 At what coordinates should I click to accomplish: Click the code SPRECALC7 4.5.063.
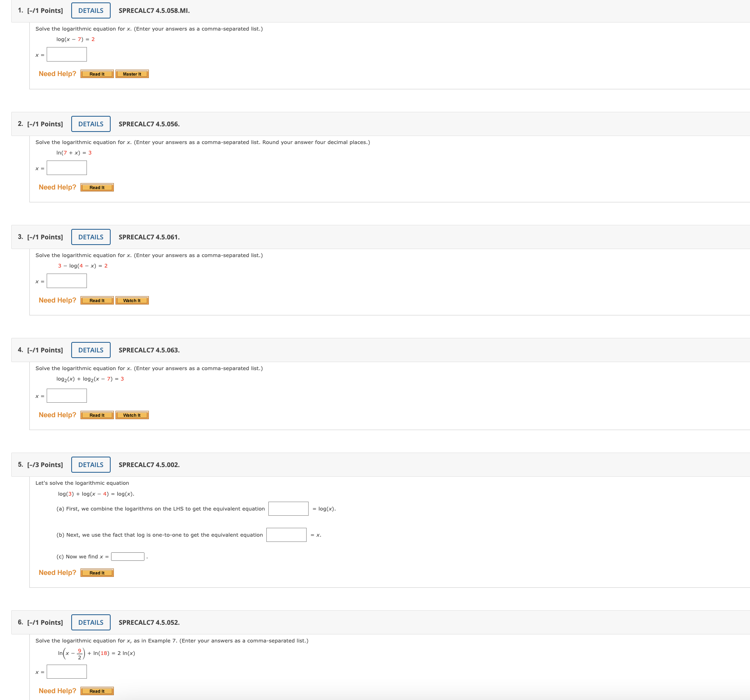point(149,350)
